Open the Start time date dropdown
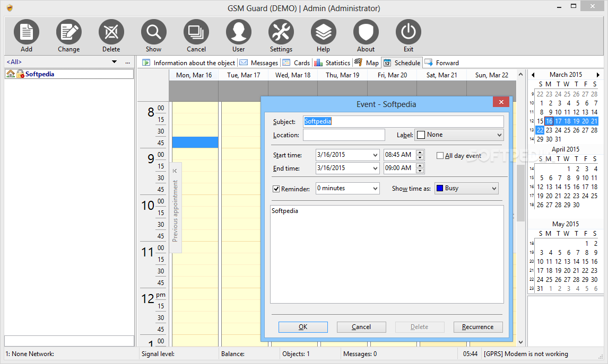 [x=375, y=155]
